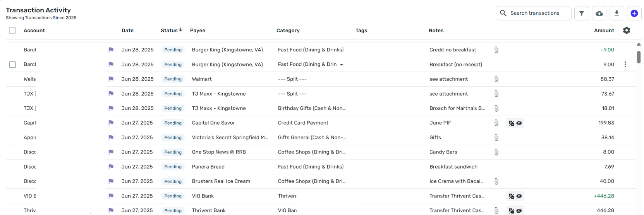Image resolution: width=644 pixels, height=215 pixels.
Task: Click purple flag on Panera Bread row
Action: 111,167
